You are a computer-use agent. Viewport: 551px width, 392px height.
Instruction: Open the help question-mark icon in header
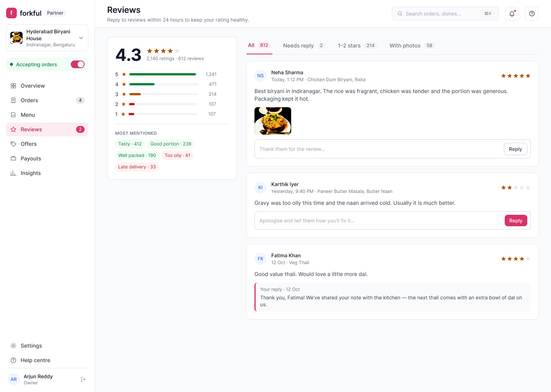(532, 14)
